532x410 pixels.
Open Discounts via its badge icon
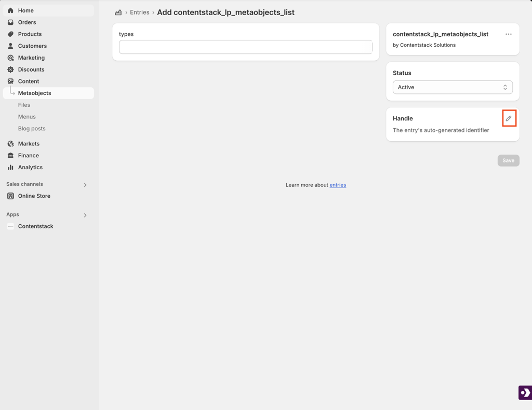point(11,70)
